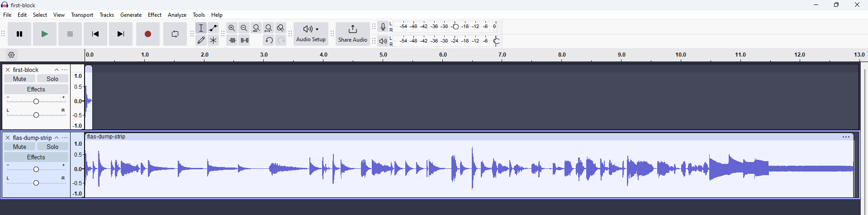The width and height of the screenshot is (868, 215).
Task: Open the Help menu
Action: [x=217, y=15]
